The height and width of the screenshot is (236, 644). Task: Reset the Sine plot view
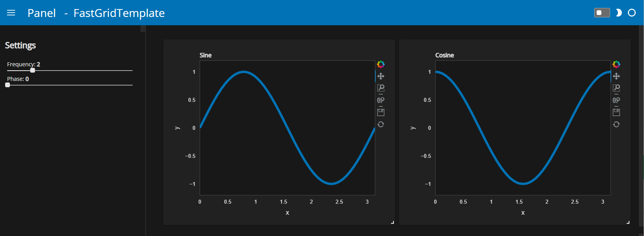click(x=381, y=124)
